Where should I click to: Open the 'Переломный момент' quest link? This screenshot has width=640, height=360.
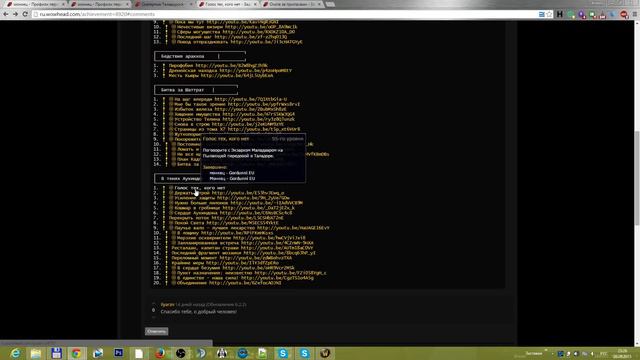tap(194, 258)
